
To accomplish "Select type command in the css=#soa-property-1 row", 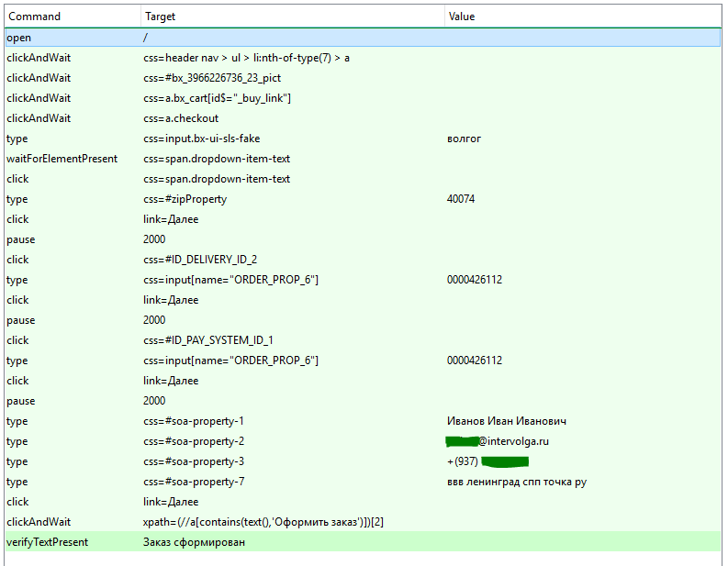I will pos(17,421).
